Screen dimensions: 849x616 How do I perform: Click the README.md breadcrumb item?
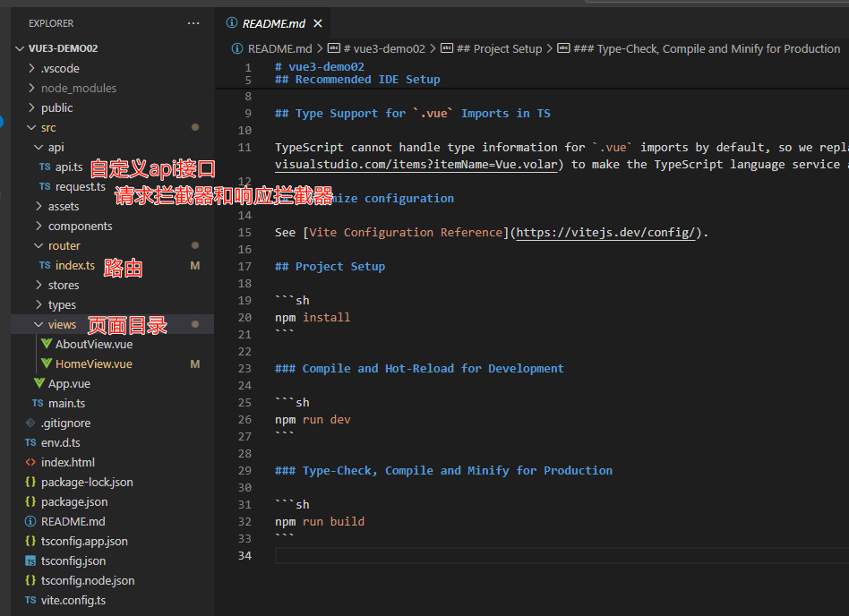pyautogui.click(x=279, y=48)
